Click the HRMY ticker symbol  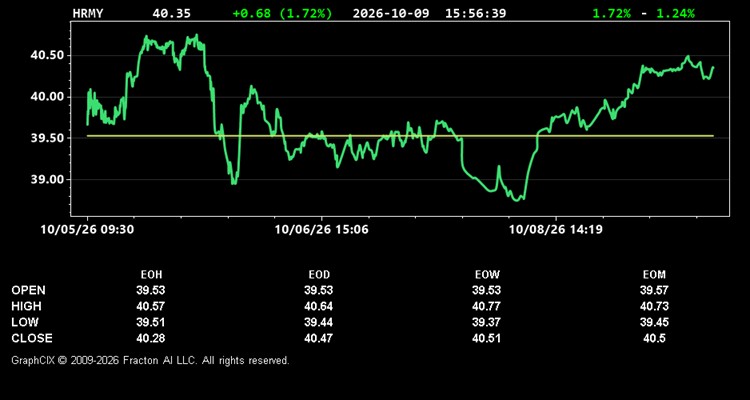pos(88,13)
